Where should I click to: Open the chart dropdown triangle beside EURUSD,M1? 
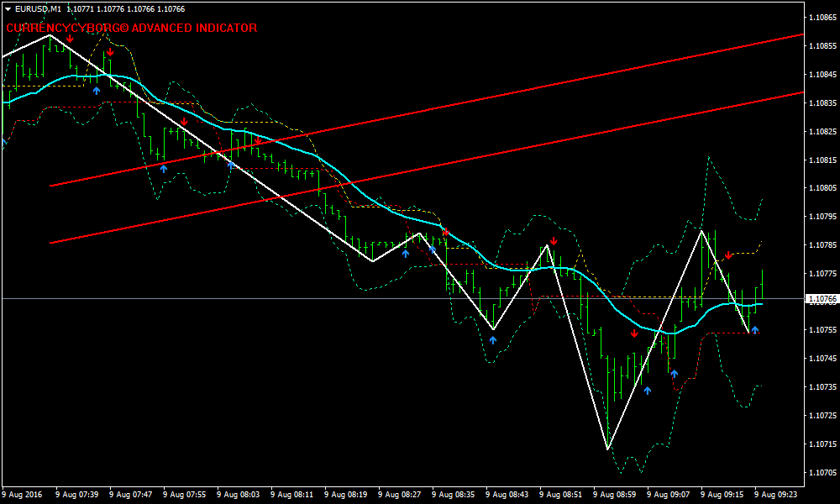[x=8, y=8]
